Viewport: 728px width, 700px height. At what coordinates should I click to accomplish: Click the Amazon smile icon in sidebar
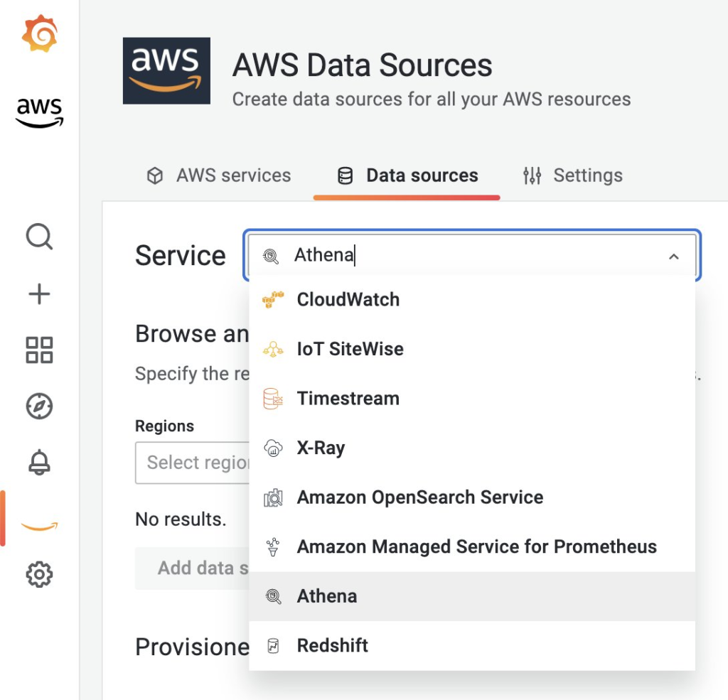click(x=39, y=526)
